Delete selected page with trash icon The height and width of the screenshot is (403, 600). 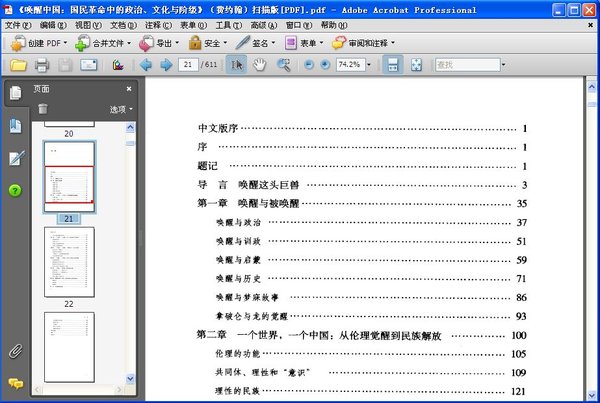pos(44,108)
